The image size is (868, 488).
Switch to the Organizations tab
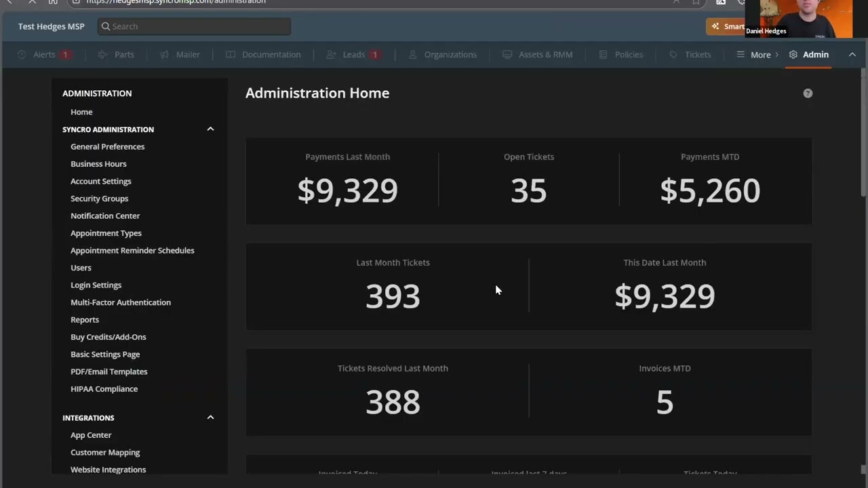442,54
